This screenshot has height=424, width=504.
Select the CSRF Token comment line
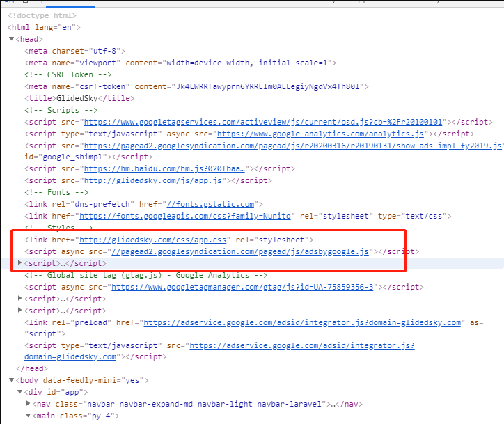[68, 74]
